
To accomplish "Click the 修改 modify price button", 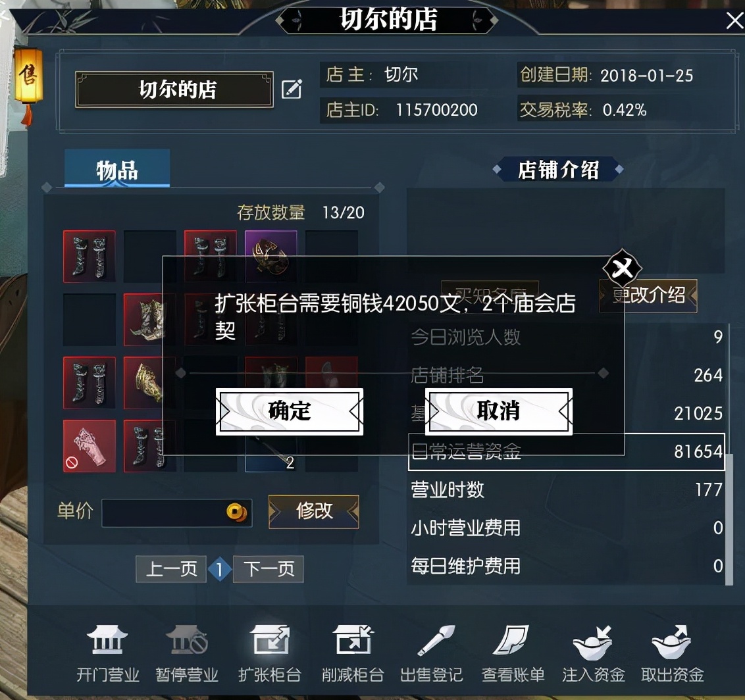I will coord(313,511).
